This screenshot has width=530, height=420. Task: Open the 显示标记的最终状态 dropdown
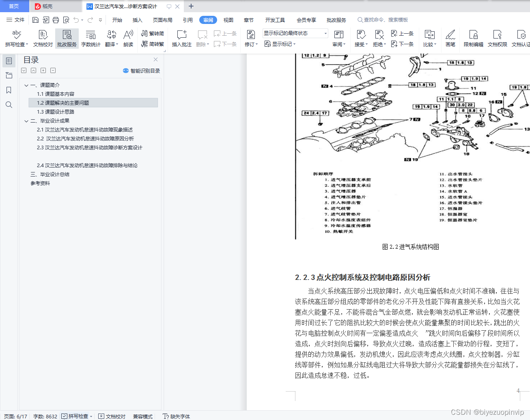coord(295,33)
